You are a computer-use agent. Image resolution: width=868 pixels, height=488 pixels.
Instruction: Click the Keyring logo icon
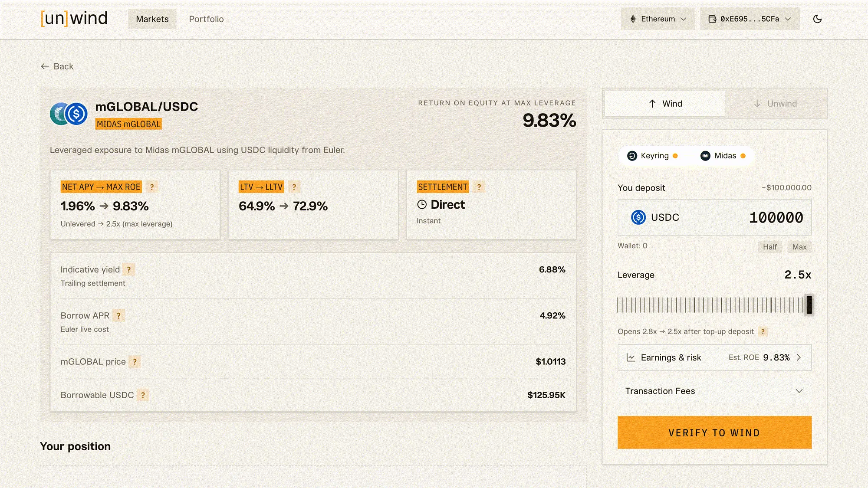[x=632, y=156]
